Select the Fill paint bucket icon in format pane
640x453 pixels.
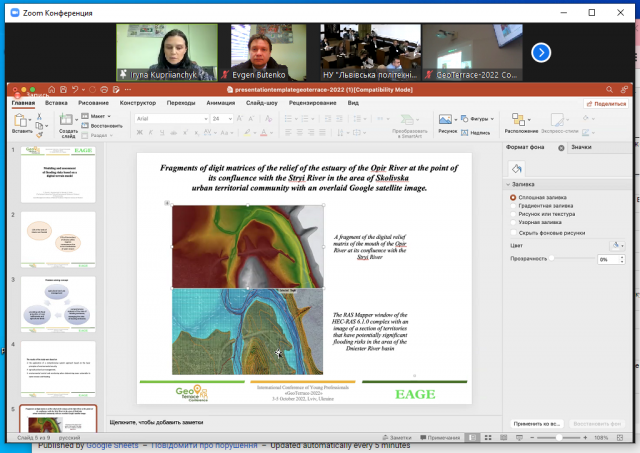click(x=516, y=168)
